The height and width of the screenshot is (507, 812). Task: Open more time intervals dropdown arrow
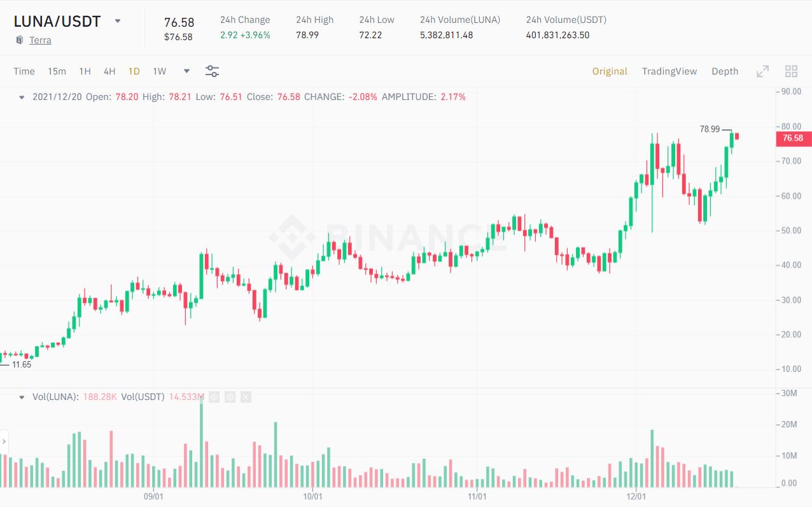186,71
